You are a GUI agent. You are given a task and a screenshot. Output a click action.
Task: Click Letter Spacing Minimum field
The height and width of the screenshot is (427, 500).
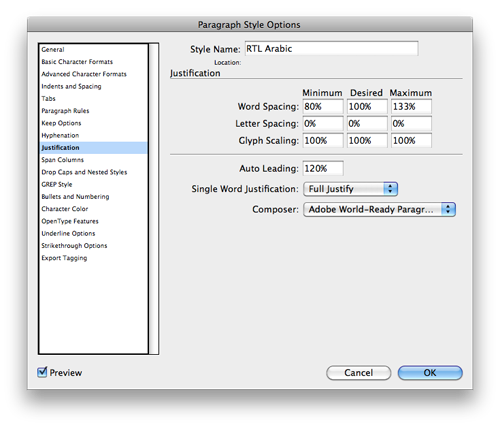tap(323, 124)
